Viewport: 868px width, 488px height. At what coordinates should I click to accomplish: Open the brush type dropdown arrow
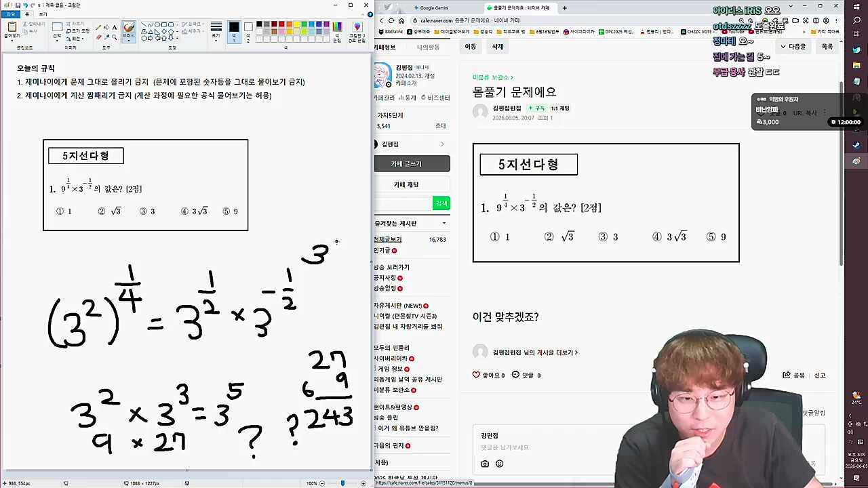click(x=129, y=41)
